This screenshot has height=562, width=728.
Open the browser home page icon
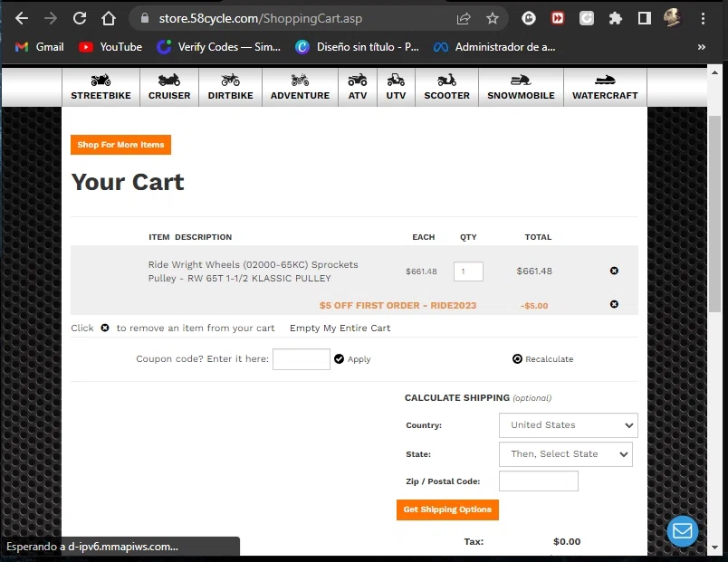pos(109,19)
